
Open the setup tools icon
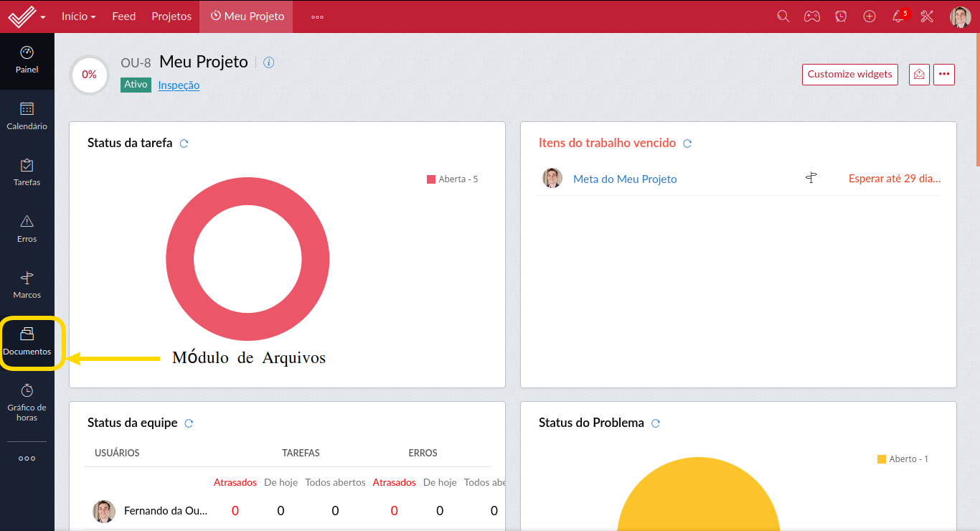(x=927, y=16)
